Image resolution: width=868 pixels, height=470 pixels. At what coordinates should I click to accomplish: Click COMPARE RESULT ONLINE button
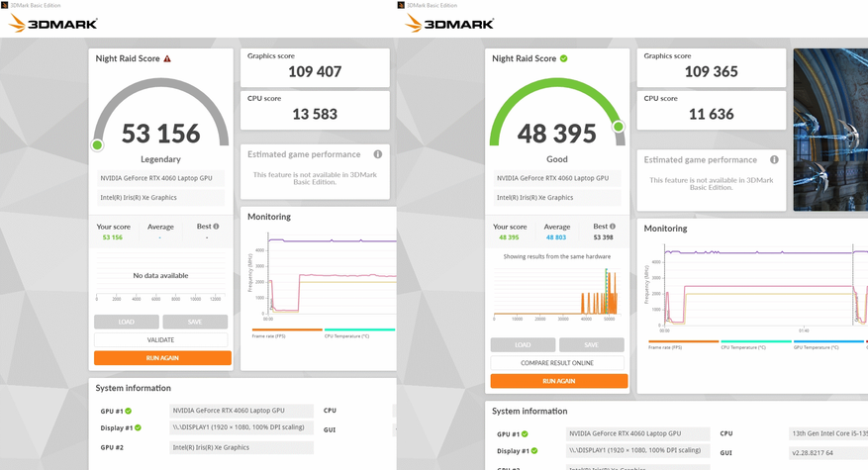pos(557,363)
